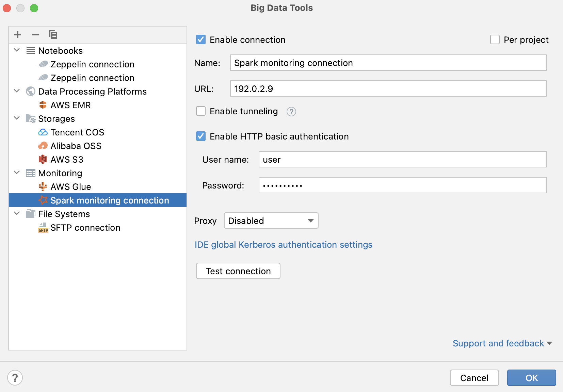Click the Notebooks group list icon
This screenshot has height=392, width=563.
click(x=31, y=51)
